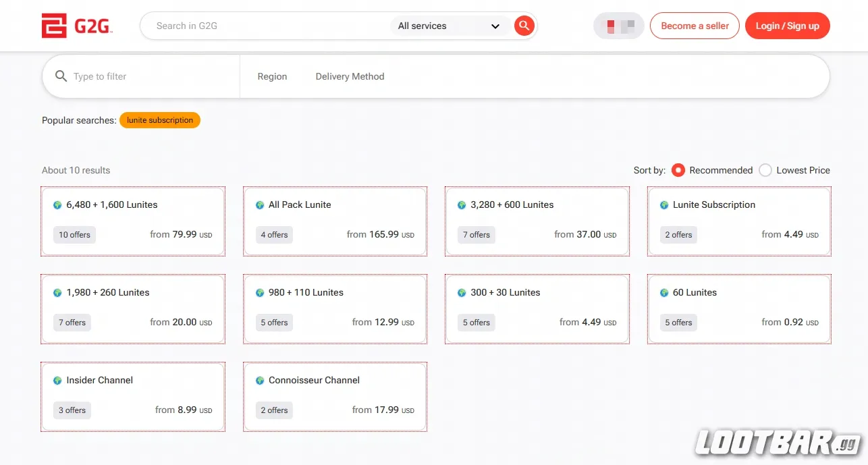Click the globe icon beside Lunite Subscription
The width and height of the screenshot is (868, 465).
(664, 205)
